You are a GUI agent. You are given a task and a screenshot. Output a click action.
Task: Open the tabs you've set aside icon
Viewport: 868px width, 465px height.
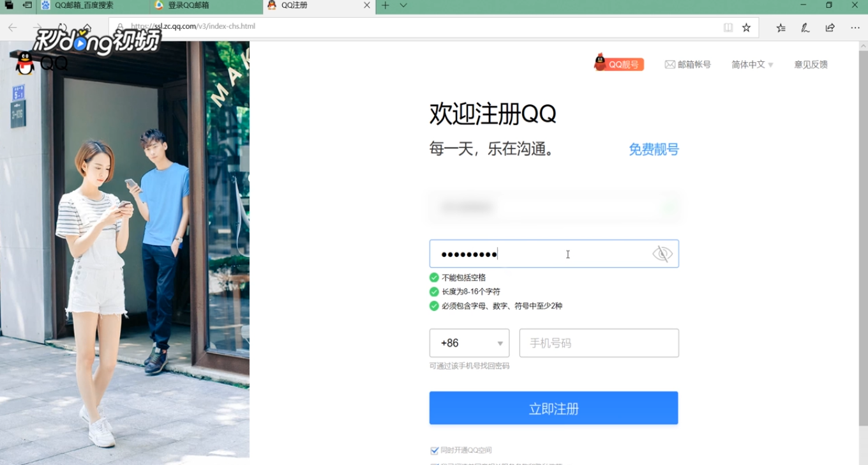tap(9, 5)
